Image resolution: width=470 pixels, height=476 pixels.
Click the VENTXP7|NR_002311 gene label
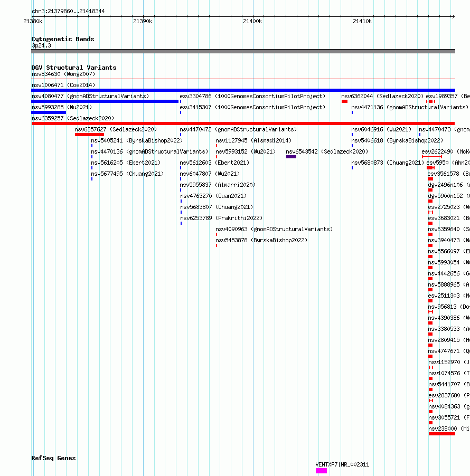coord(342,464)
